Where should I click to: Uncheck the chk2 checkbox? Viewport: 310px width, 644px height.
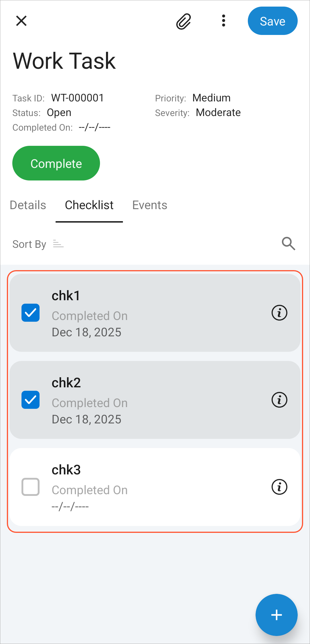pyautogui.click(x=31, y=400)
